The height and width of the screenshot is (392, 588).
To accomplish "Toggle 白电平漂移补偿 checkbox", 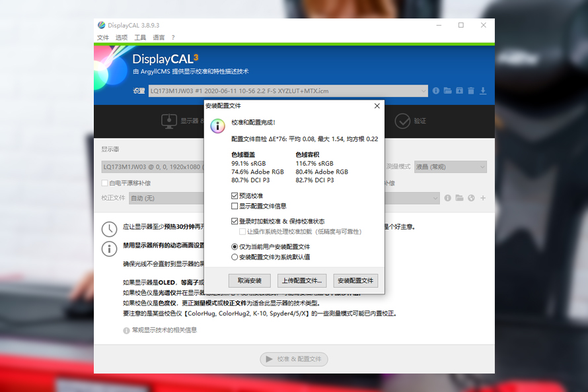I will [x=104, y=183].
